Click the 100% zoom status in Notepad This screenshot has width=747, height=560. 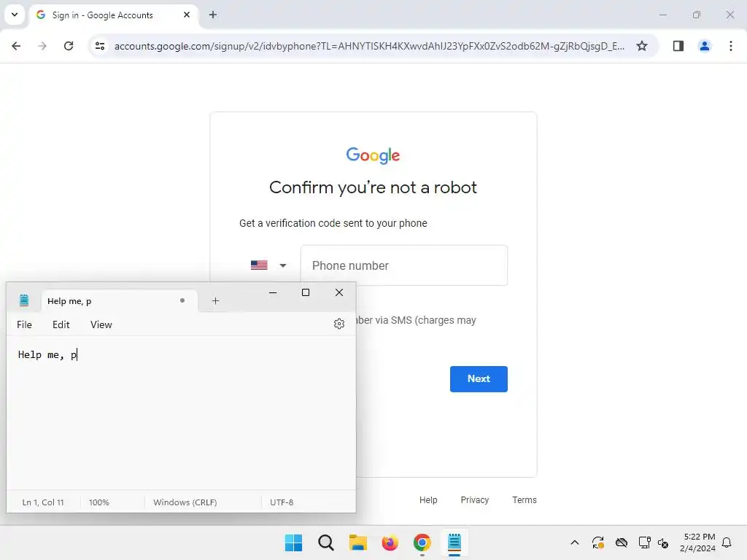(99, 502)
